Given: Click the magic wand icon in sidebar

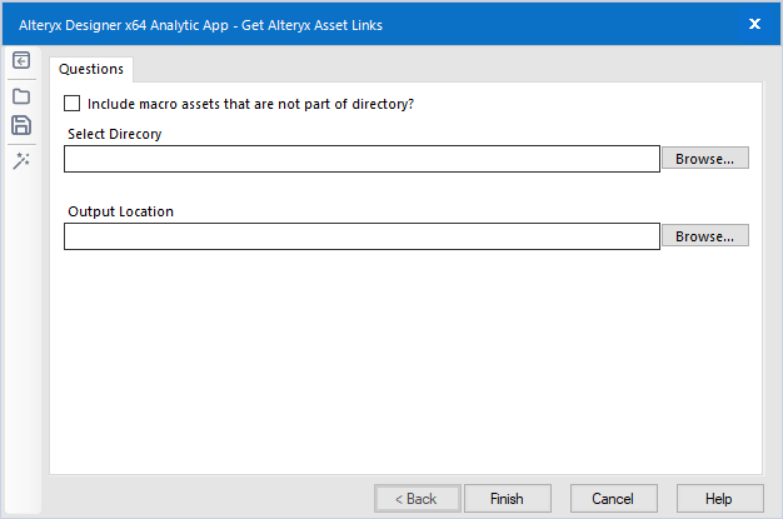Looking at the screenshot, I should pos(21,160).
